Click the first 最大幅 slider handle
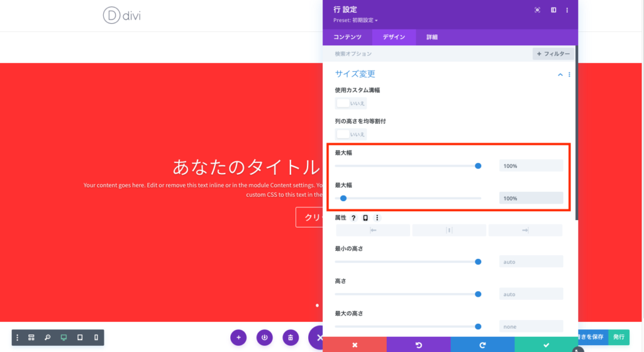Viewport: 644px width, 352px height. [478, 166]
